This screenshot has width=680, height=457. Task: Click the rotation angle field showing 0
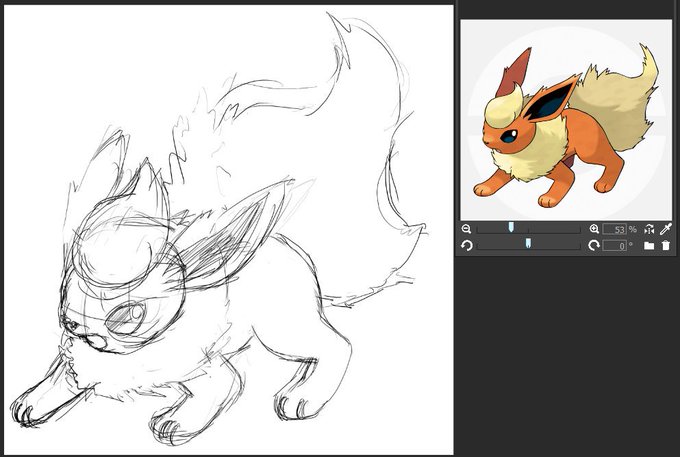pos(615,246)
